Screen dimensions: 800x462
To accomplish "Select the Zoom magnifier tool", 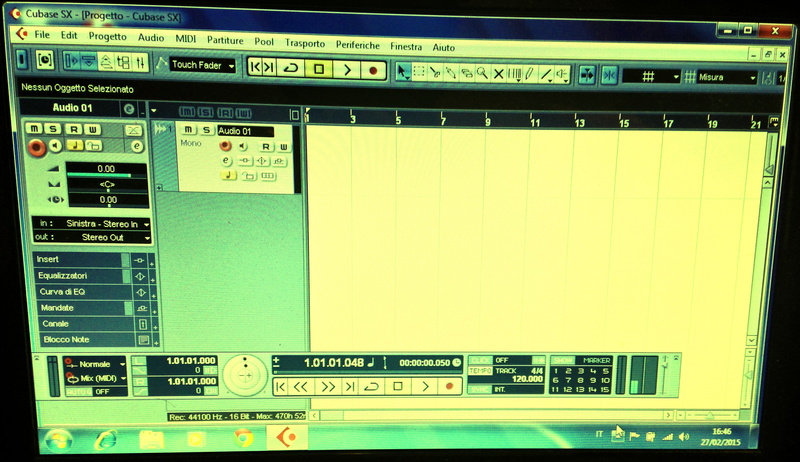I will 482,74.
